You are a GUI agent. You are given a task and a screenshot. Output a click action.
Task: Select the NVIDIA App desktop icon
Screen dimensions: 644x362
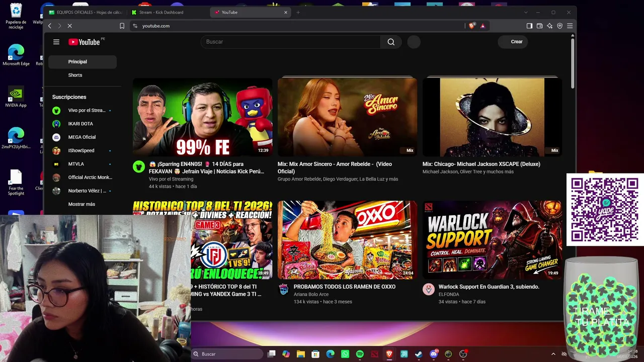[x=16, y=97]
